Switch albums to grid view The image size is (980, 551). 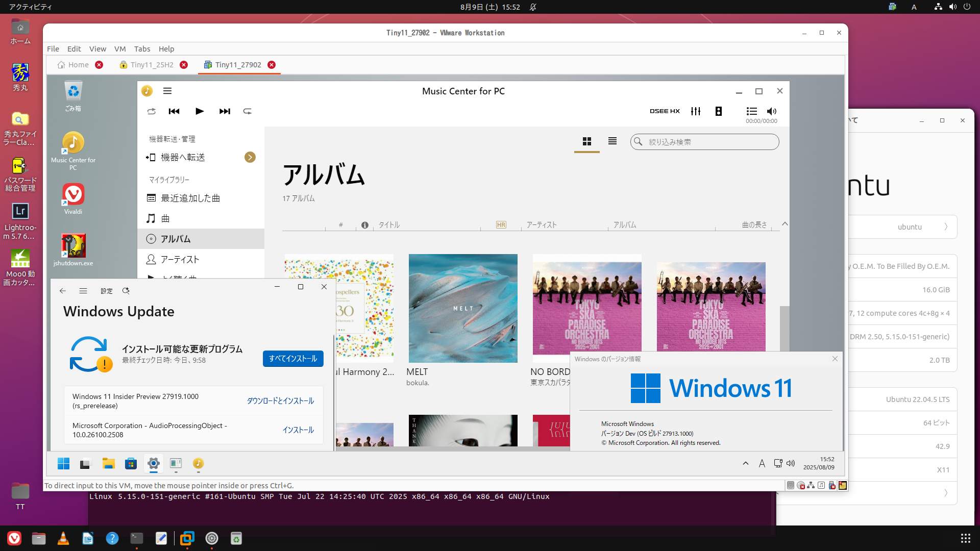tap(587, 141)
